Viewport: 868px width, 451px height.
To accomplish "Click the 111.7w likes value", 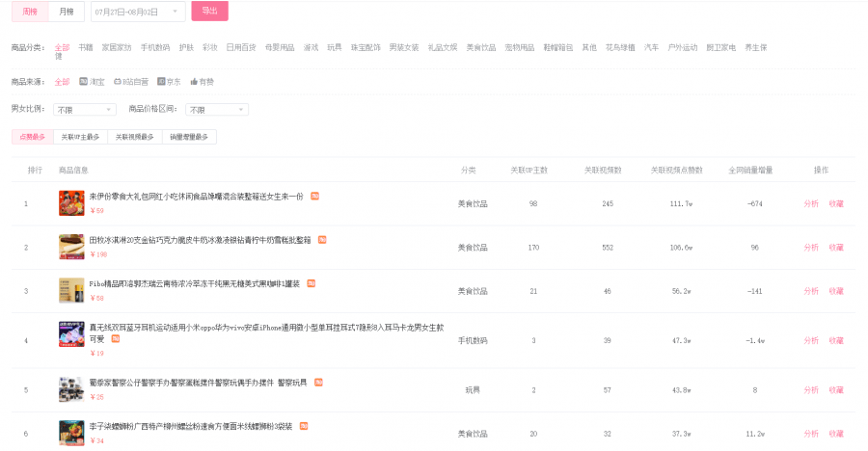I will [682, 203].
